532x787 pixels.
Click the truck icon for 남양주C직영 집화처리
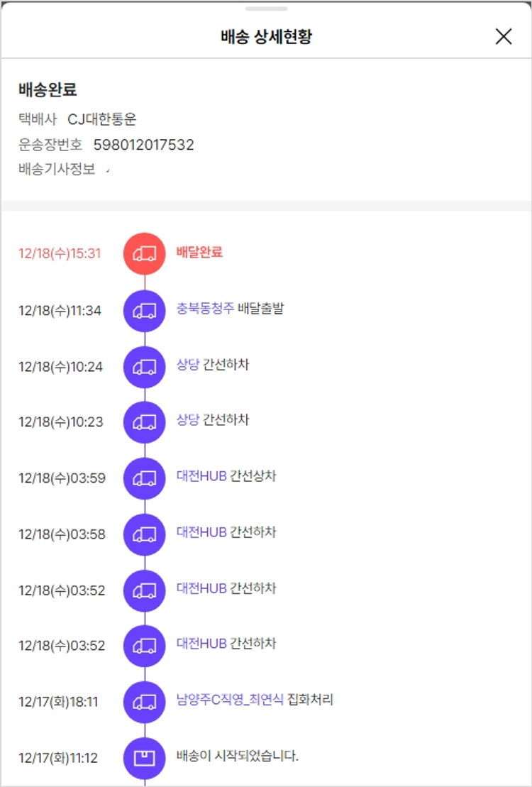click(x=145, y=702)
